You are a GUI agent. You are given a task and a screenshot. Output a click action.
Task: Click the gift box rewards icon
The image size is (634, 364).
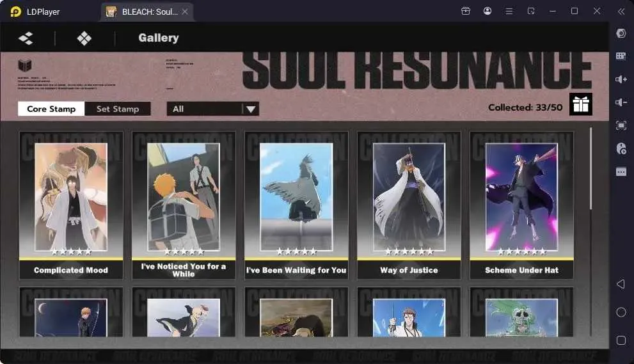pyautogui.click(x=581, y=104)
